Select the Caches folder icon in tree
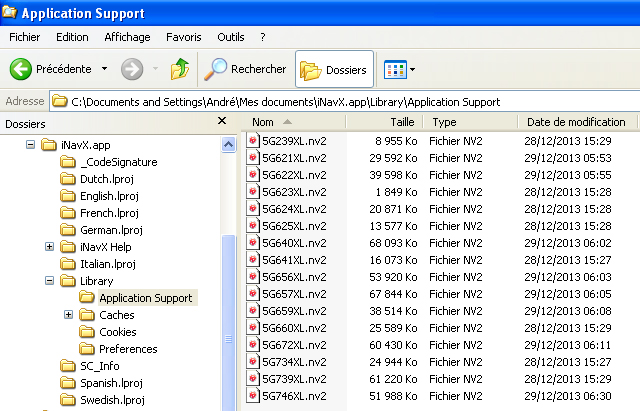Image resolution: width=640 pixels, height=411 pixels. (87, 315)
